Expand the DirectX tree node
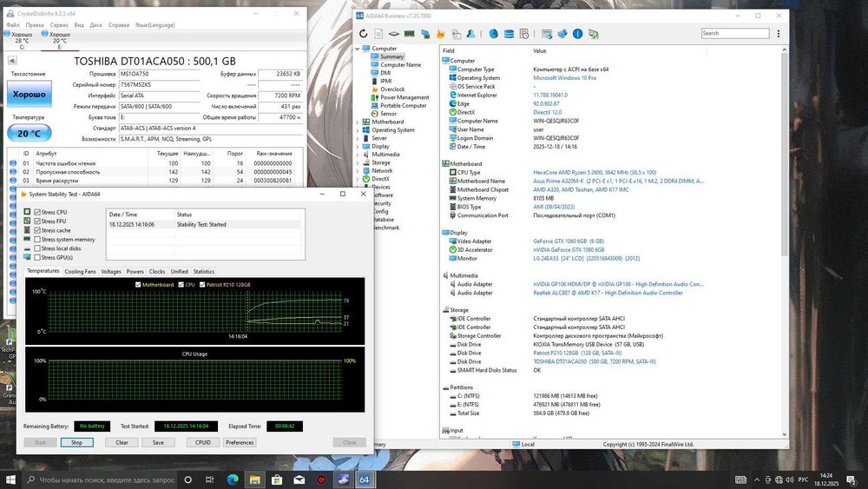Screen dimensions: 868x489 click(x=358, y=179)
